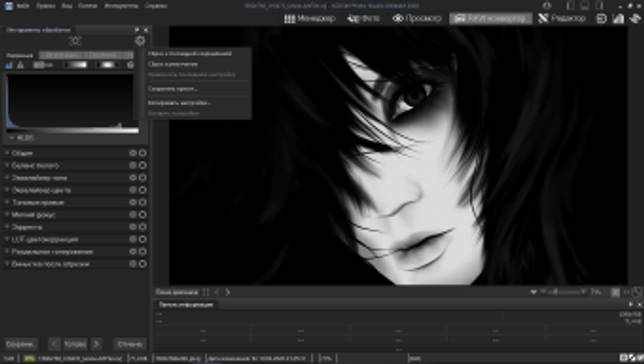Open the Файл menu
The image size is (644, 364).
(23, 6)
